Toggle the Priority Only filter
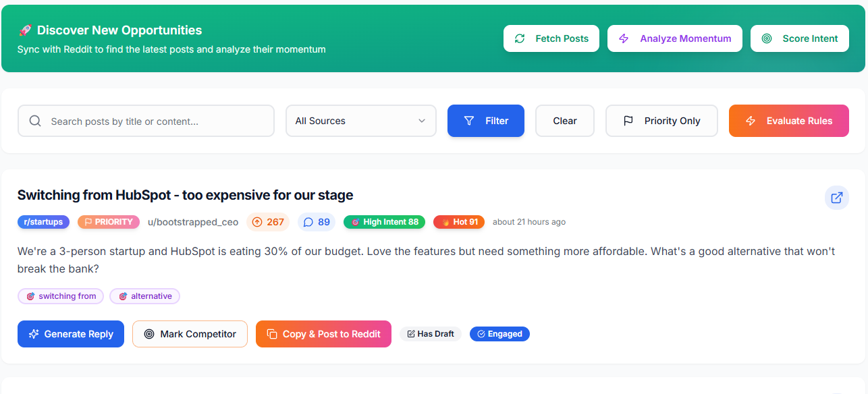 661,121
